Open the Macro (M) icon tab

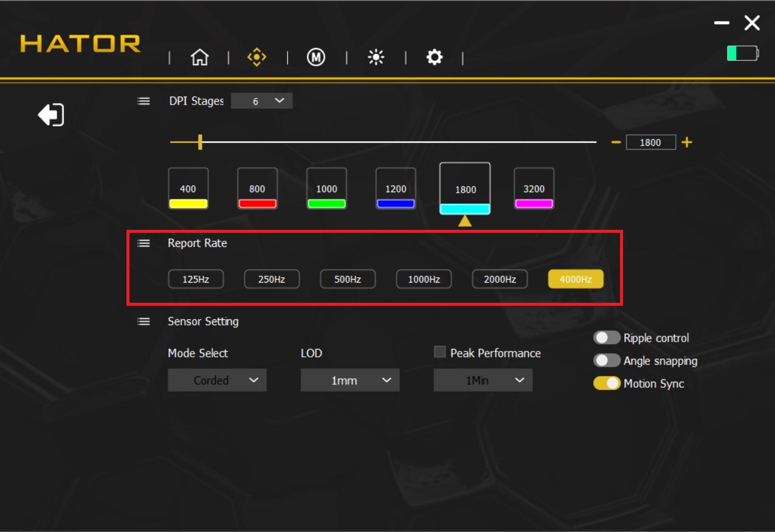tap(316, 58)
